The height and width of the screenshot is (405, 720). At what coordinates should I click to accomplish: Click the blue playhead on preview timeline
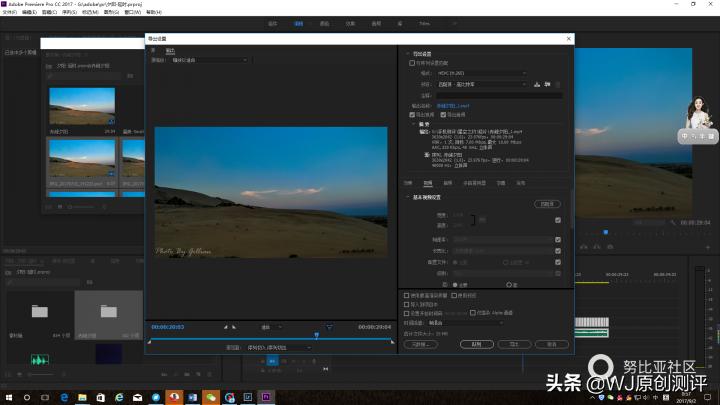pos(317,335)
